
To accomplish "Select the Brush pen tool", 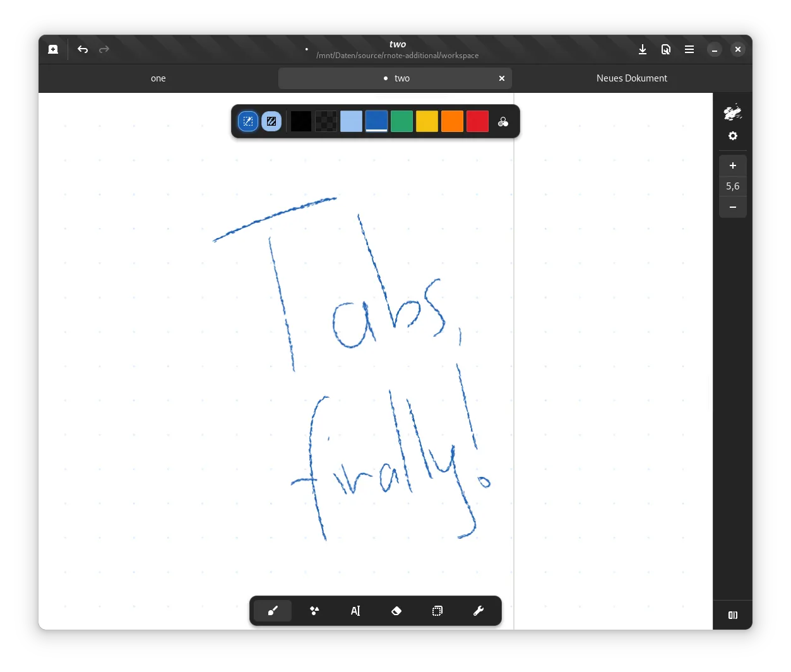I will pyautogui.click(x=273, y=611).
